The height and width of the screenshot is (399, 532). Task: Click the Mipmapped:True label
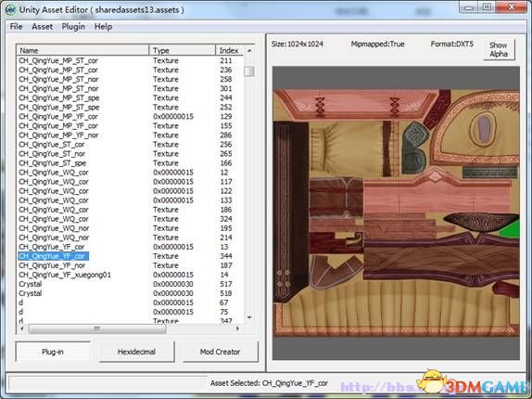[x=377, y=45]
